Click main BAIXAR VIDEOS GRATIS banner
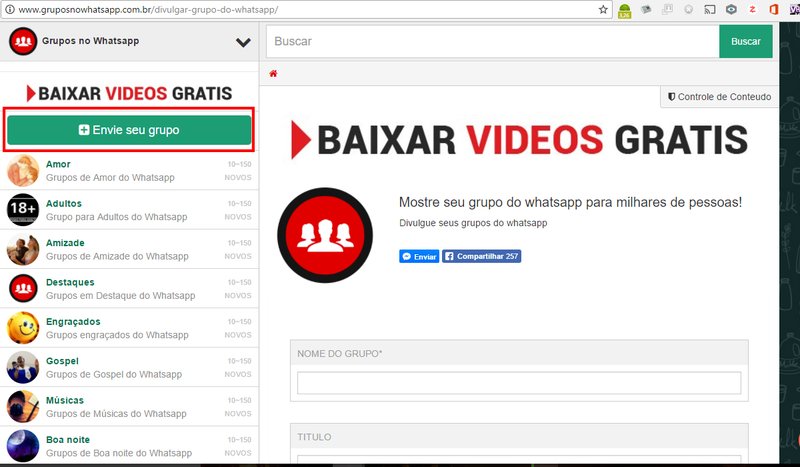Viewport: 800px width, 467px height. 519,139
